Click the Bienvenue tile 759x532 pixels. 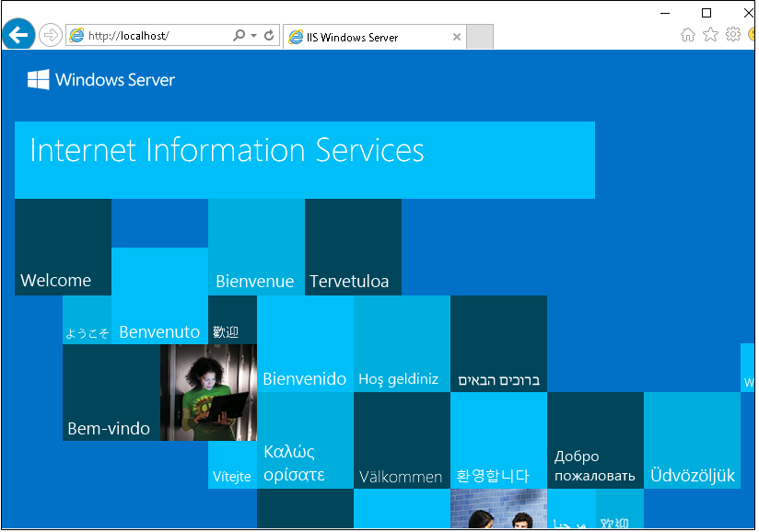click(256, 247)
